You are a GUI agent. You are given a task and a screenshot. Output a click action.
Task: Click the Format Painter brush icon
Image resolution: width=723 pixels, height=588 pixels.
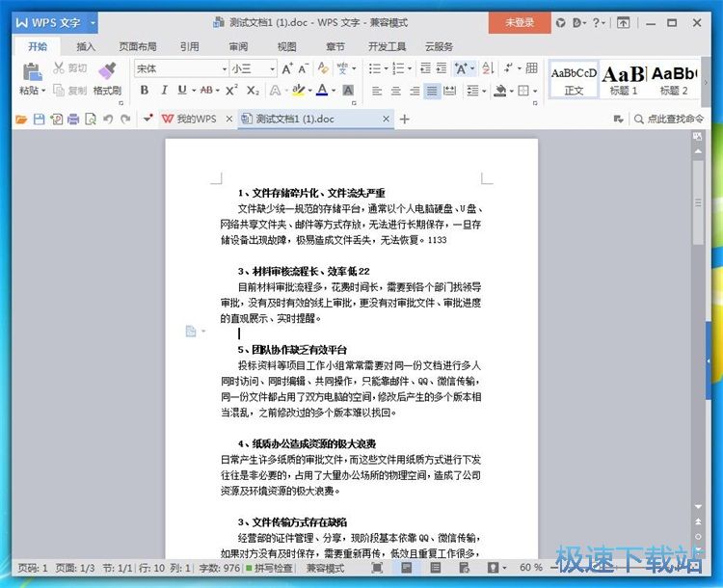(x=107, y=71)
